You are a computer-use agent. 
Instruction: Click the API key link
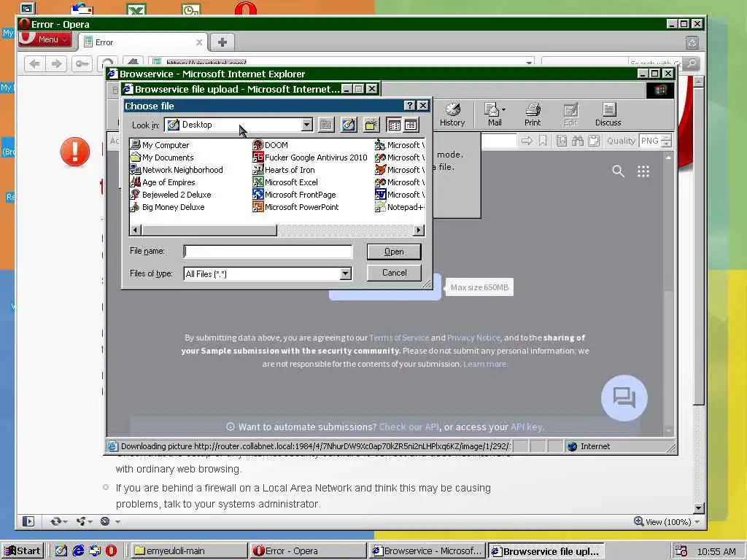click(x=527, y=427)
